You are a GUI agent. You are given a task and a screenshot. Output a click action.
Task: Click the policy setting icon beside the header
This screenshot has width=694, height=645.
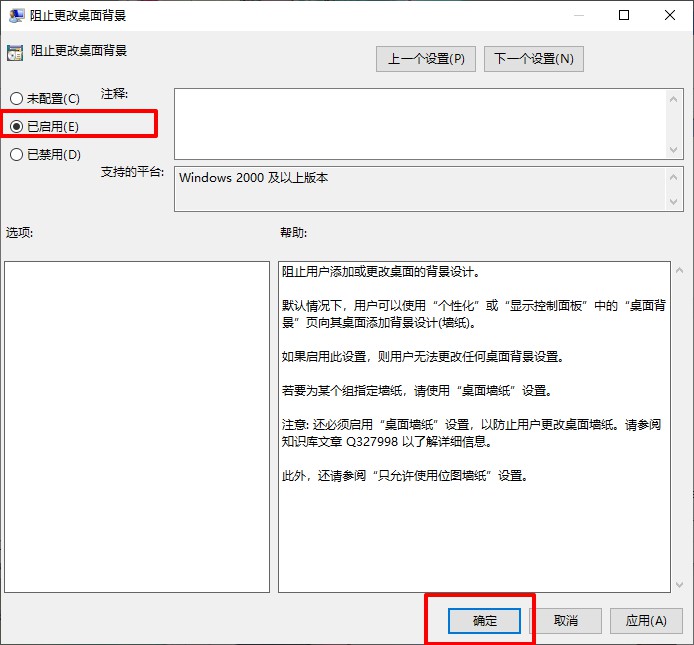(x=14, y=53)
